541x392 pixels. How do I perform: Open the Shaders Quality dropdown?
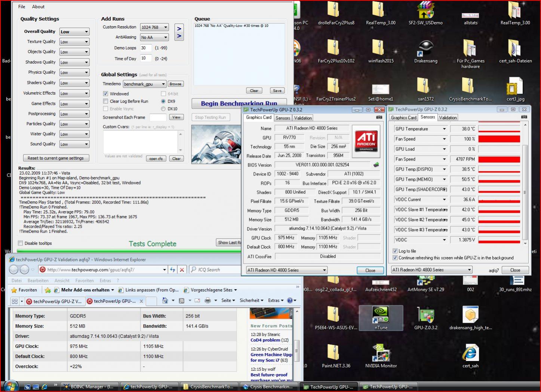[x=74, y=83]
